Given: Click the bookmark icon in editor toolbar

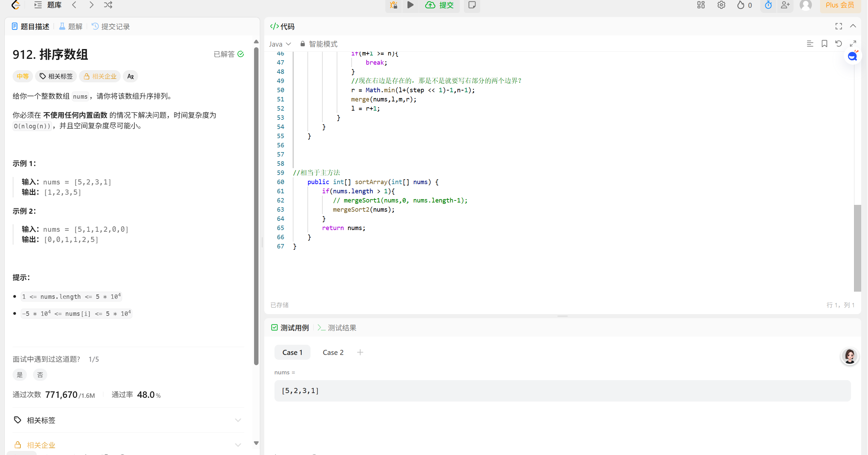Looking at the screenshot, I should pos(824,44).
